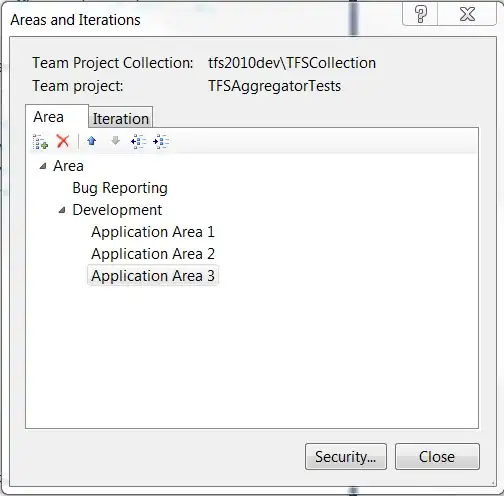This screenshot has width=504, height=496.
Task: Collapse the root Area node
Action: pyautogui.click(x=43, y=166)
